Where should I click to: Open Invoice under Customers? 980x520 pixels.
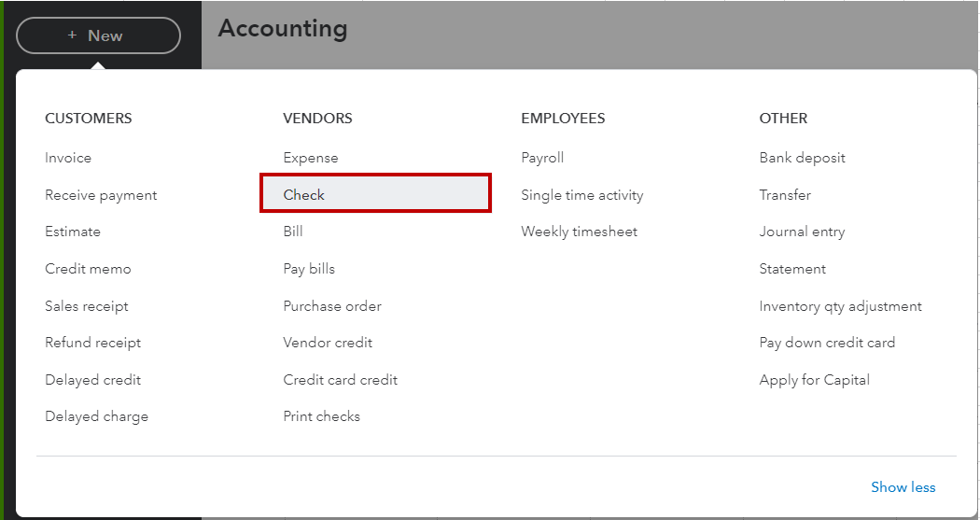click(68, 158)
